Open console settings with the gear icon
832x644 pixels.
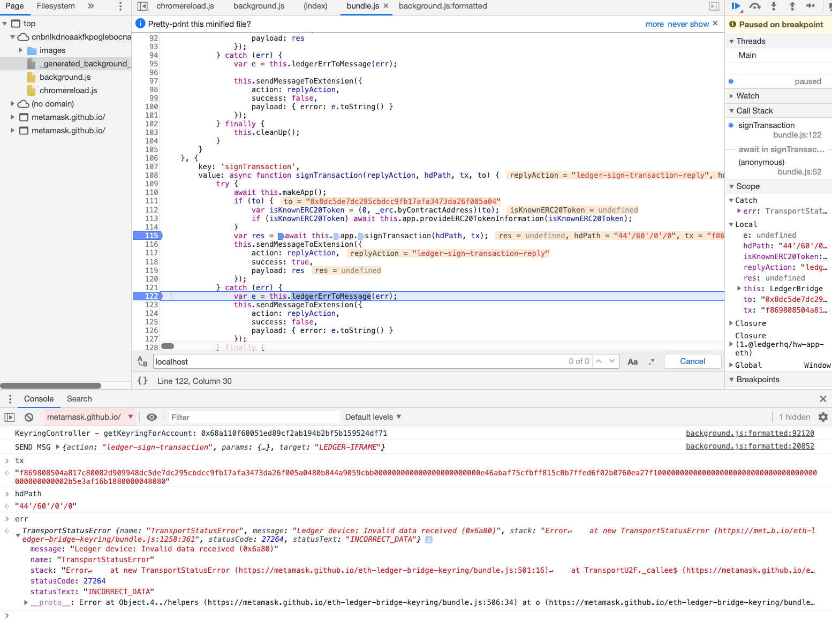tap(823, 417)
